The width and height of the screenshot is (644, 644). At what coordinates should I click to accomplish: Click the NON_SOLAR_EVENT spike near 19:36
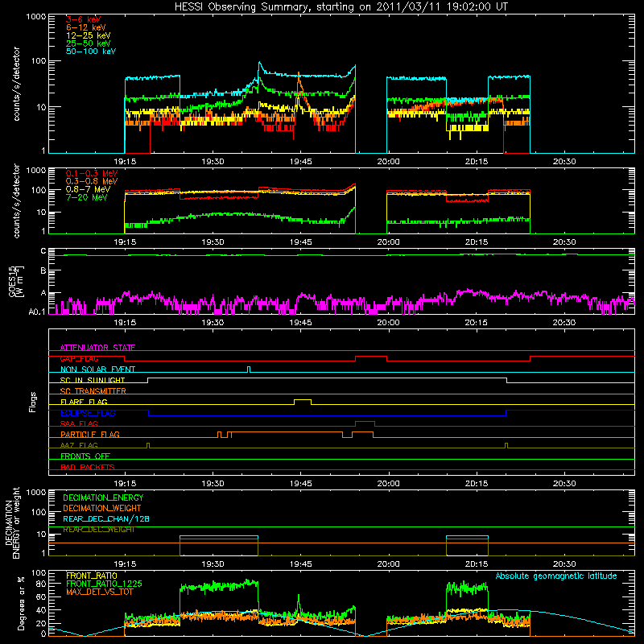click(x=249, y=369)
